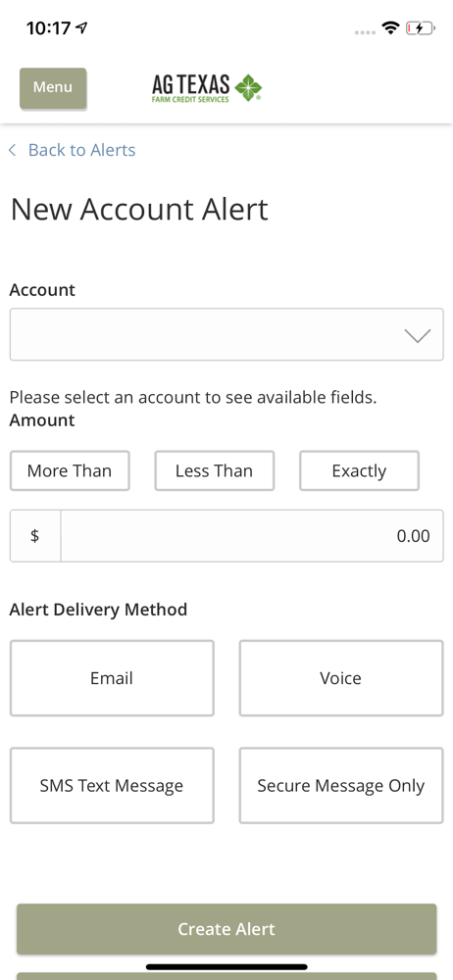
Task: Select the Less Than amount condition
Action: coord(214,470)
